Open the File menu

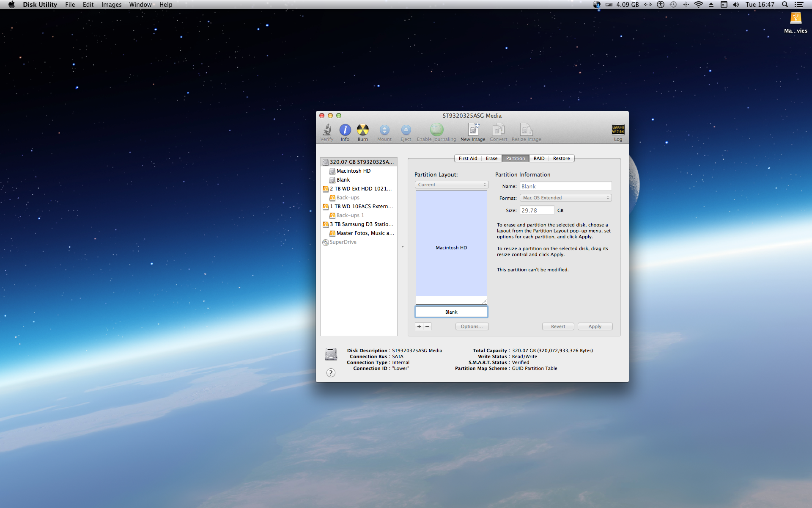pyautogui.click(x=70, y=5)
